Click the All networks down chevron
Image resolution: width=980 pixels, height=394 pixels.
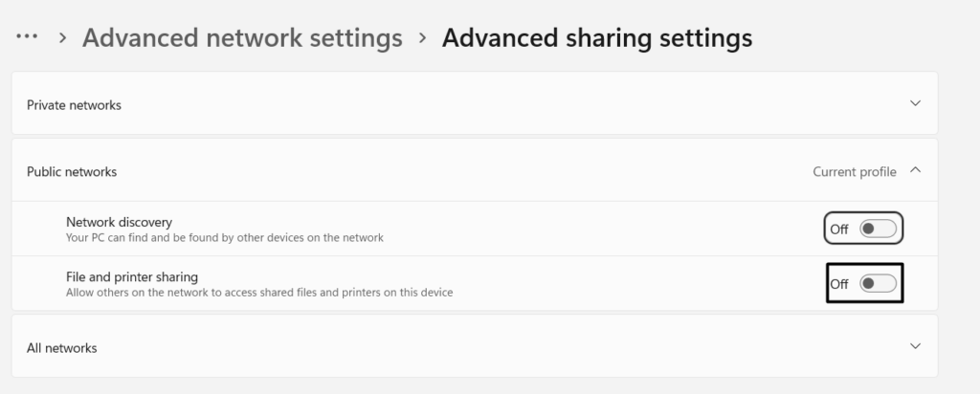coord(915,346)
